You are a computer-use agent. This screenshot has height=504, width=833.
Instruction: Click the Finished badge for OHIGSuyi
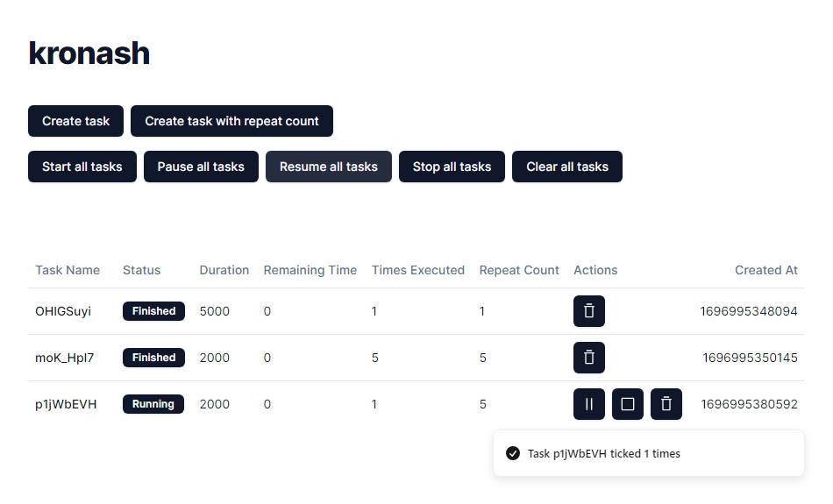153,311
